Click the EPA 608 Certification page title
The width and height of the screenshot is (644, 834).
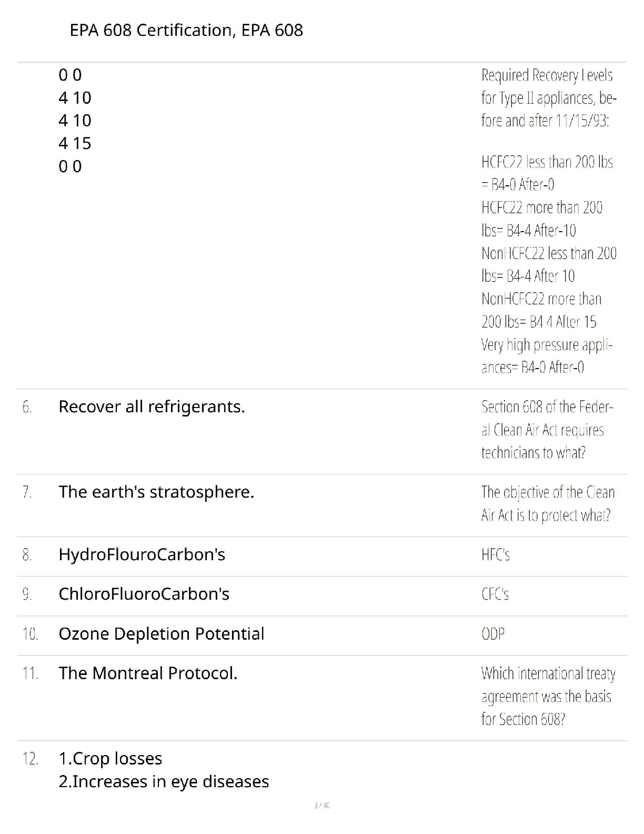[x=186, y=30]
